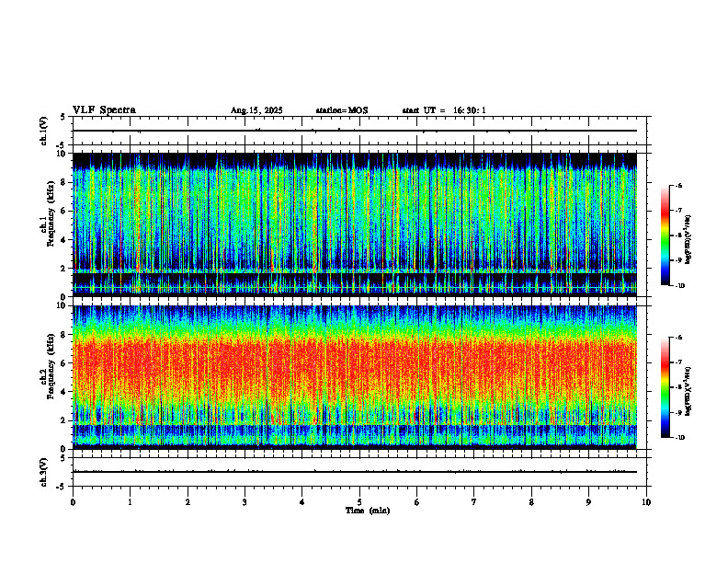Click the "-10" value on ch.2 color bar
Image resolution: width=728 pixels, height=563 pixels.
[679, 438]
